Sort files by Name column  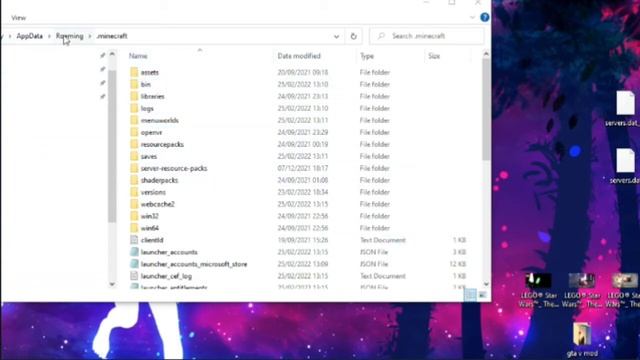(138, 56)
